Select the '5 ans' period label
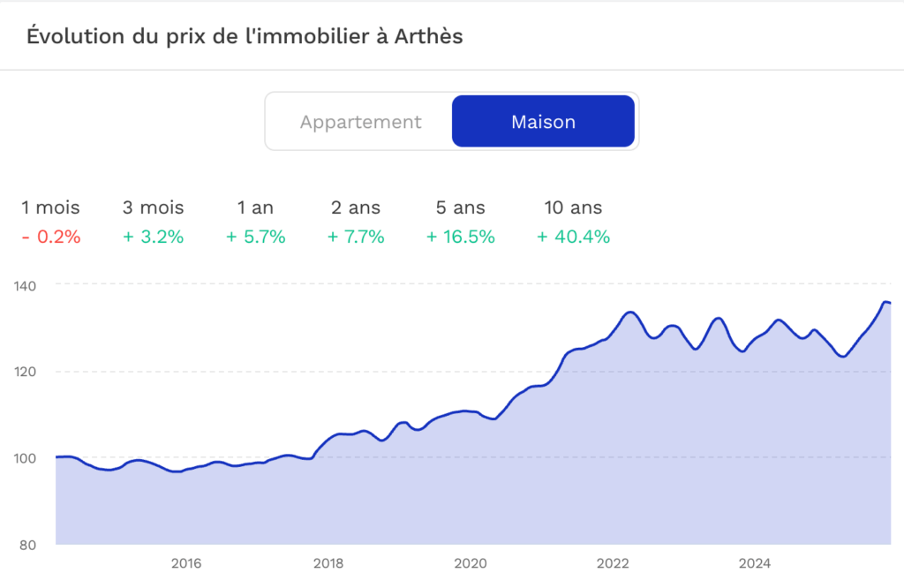The height and width of the screenshot is (588, 904). click(460, 207)
